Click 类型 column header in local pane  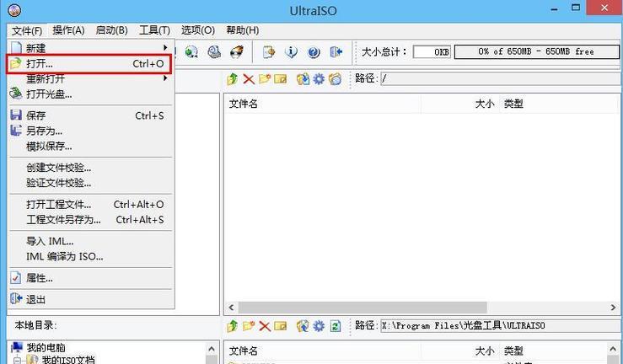(554, 351)
